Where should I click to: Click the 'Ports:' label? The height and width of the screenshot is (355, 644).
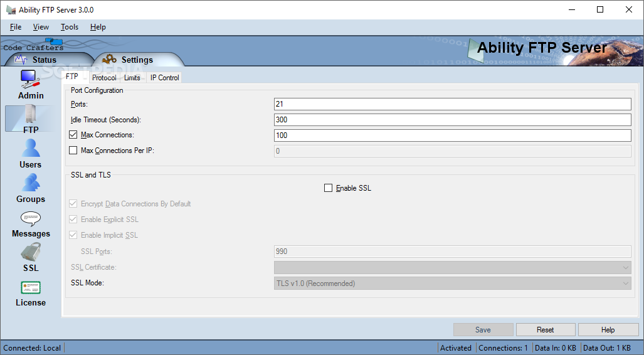point(79,104)
